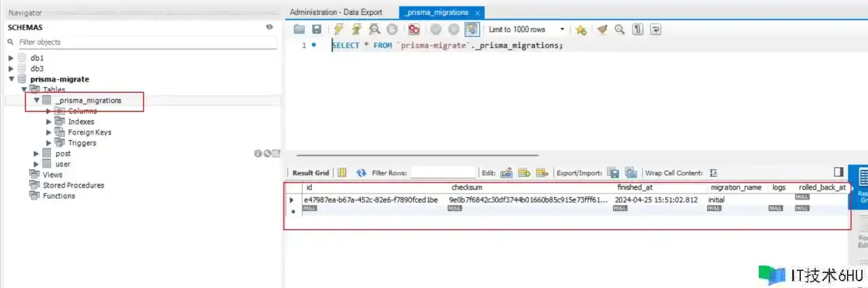This screenshot has height=288, width=868.
Task: Expand the db1 schema
Action: point(11,58)
